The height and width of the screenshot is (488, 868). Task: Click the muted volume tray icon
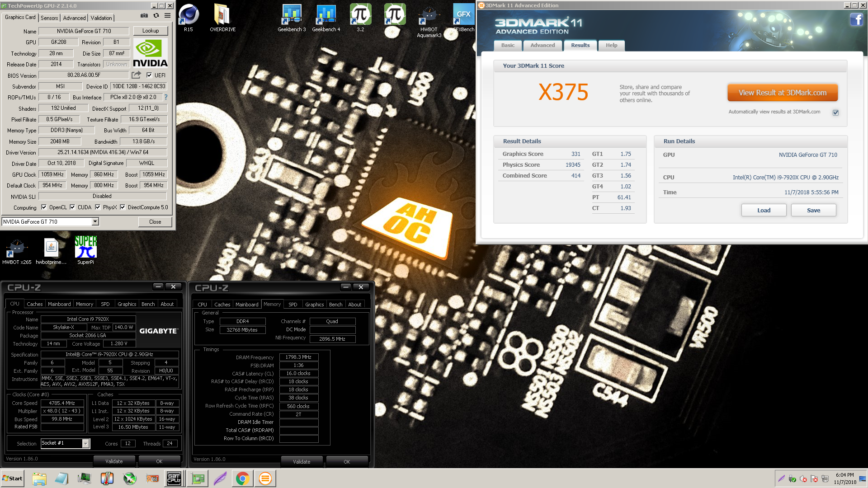[x=803, y=479]
